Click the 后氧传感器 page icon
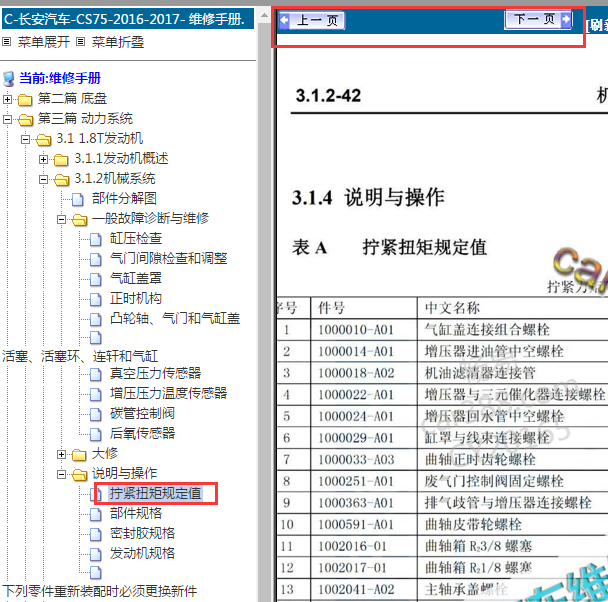This screenshot has height=602, width=608. [96, 435]
